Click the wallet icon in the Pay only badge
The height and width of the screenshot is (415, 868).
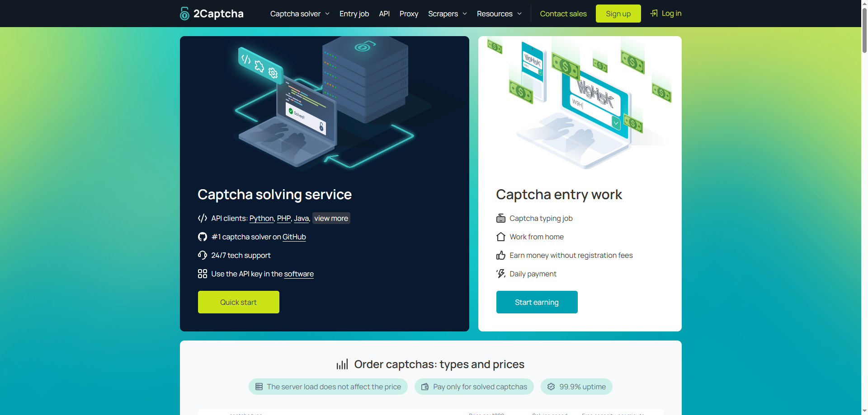[x=425, y=387]
